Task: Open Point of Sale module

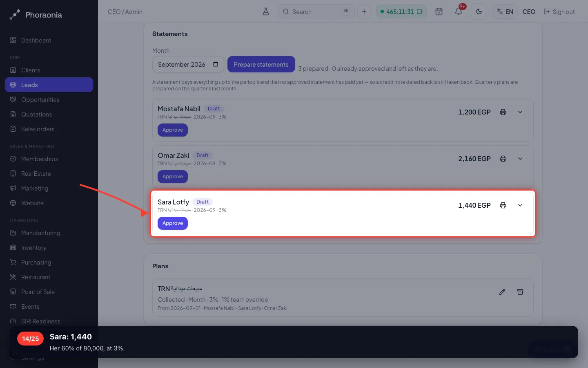Action: 49,292
